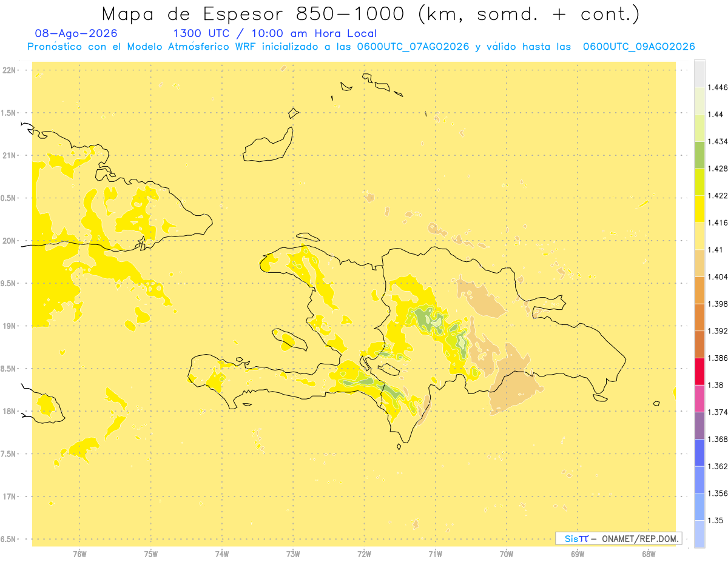Image resolution: width=728 pixels, height=562 pixels.
Task: Click the legend value 1.434
Action: click(x=718, y=141)
